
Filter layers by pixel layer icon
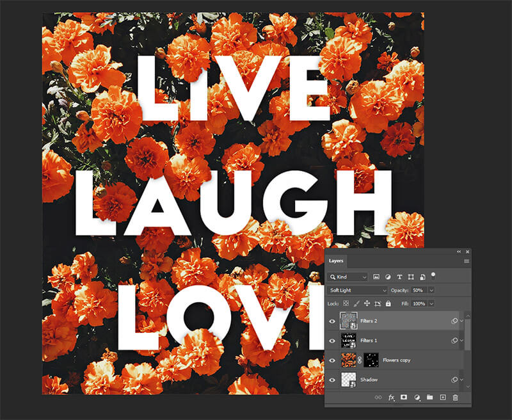[376, 277]
